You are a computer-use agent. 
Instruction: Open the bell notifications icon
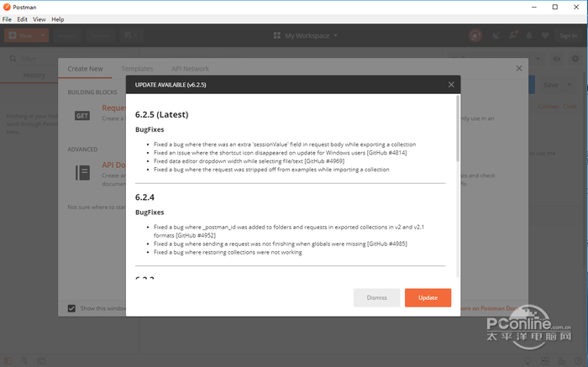click(529, 35)
